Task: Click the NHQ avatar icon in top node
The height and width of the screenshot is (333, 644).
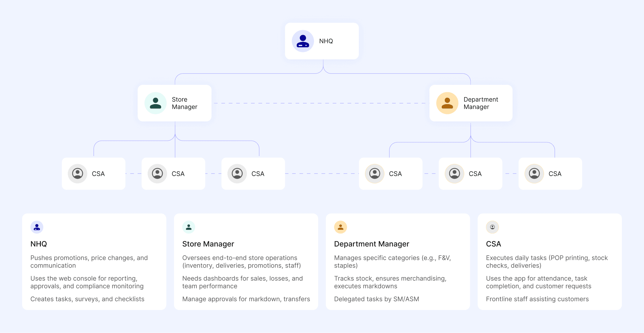Action: tap(303, 41)
